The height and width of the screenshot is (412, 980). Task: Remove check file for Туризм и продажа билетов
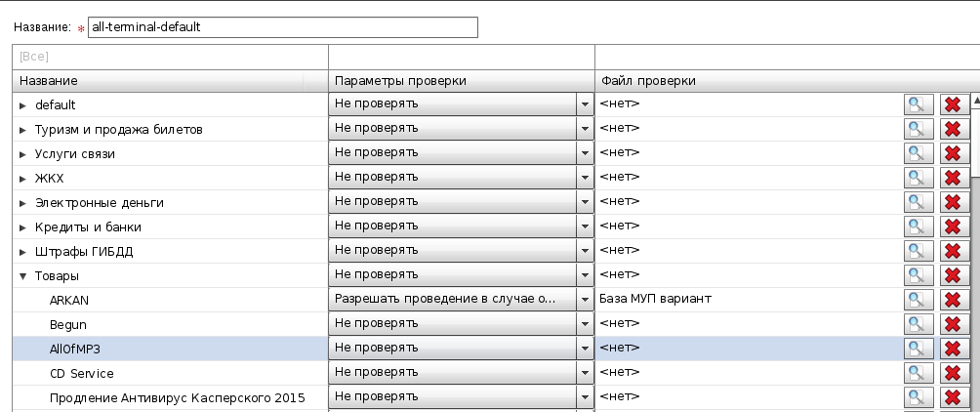(953, 129)
